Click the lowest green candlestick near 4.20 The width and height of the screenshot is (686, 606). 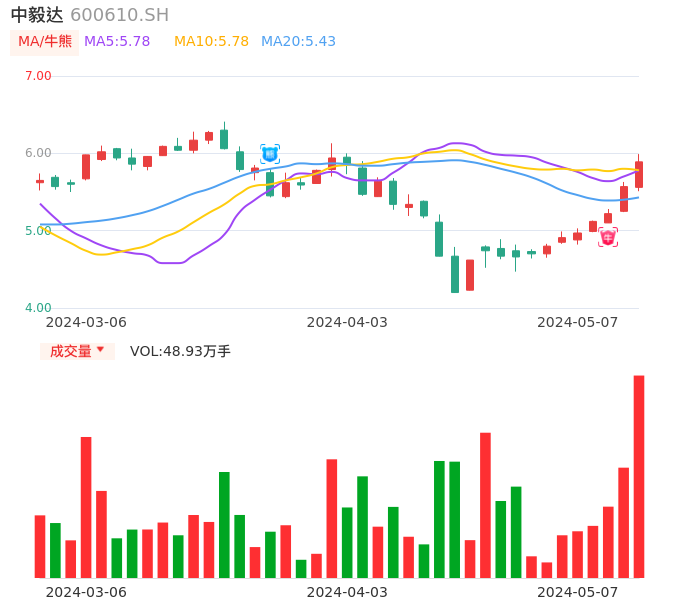click(x=455, y=274)
